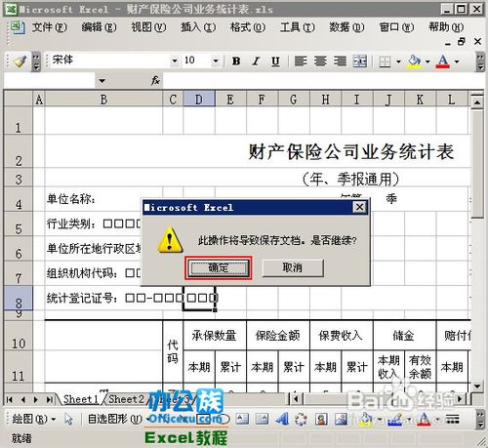
Task: Click the Merge and Center icon
Action: [360, 61]
